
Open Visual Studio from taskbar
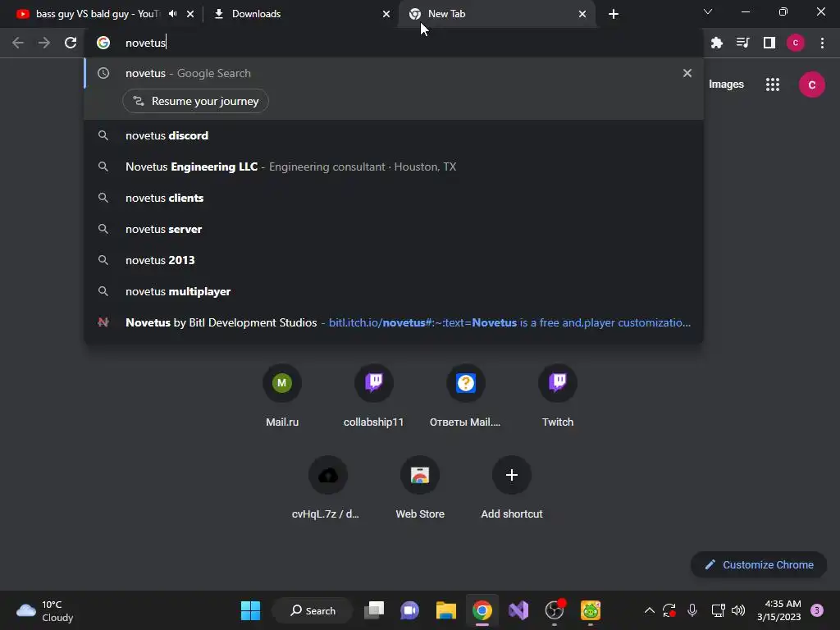click(x=518, y=610)
